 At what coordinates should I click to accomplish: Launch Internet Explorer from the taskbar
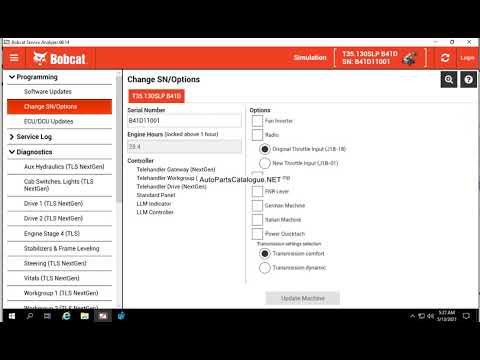[66, 316]
